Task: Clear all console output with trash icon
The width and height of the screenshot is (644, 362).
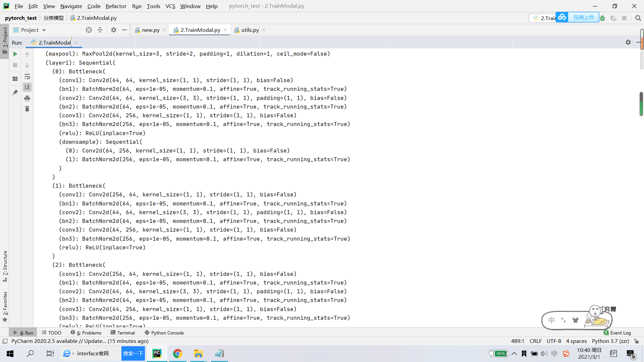Action: 27,109
